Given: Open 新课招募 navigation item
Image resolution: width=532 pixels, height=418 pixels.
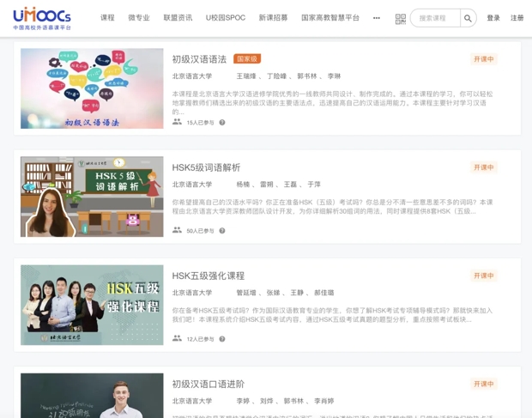Looking at the screenshot, I should point(273,18).
